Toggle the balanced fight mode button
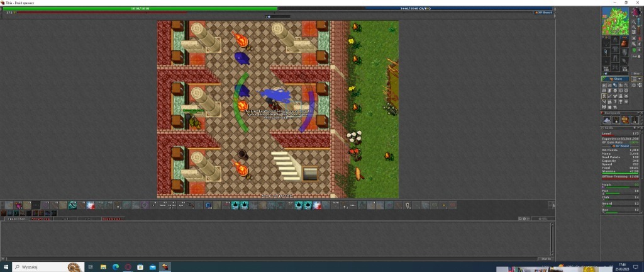644x272 pixels. click(x=634, y=44)
